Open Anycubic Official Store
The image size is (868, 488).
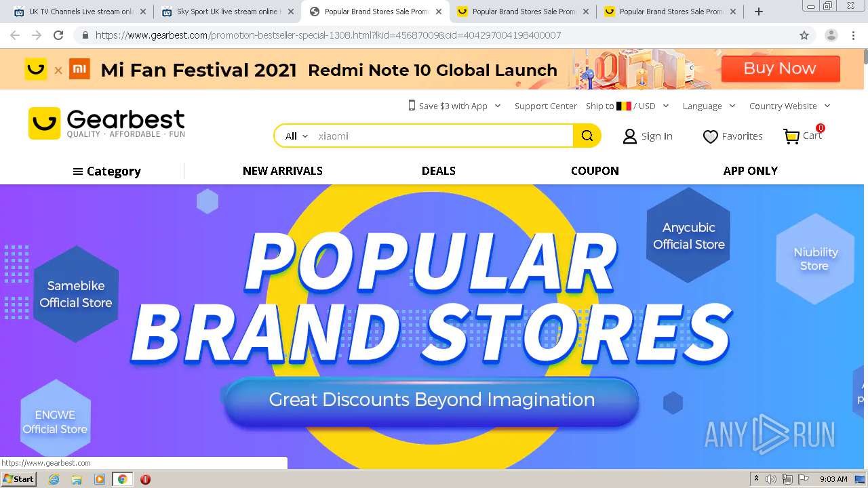(689, 236)
